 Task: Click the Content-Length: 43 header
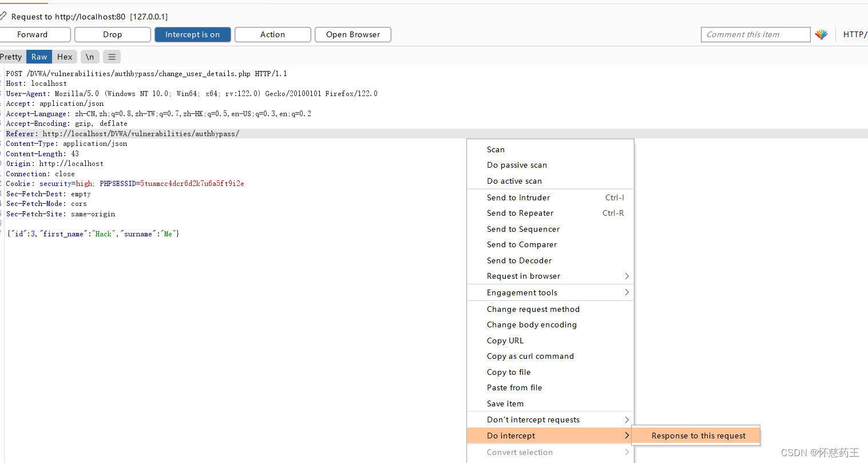point(42,153)
